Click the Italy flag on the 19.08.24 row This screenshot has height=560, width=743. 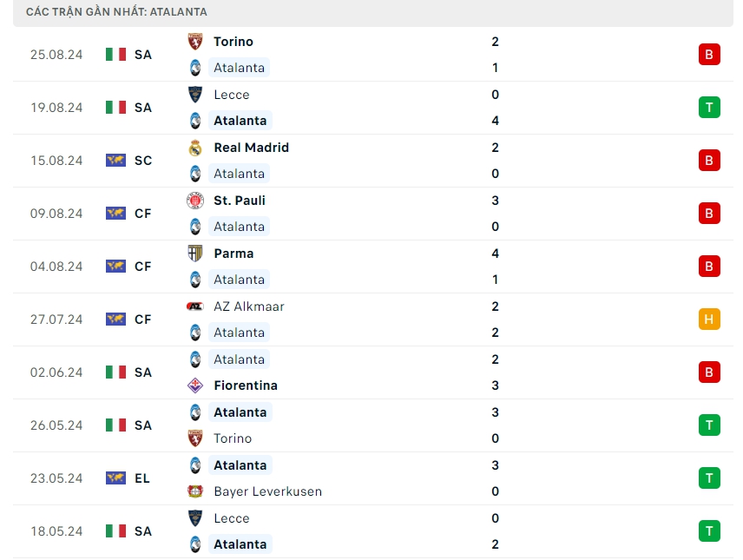[x=115, y=108]
